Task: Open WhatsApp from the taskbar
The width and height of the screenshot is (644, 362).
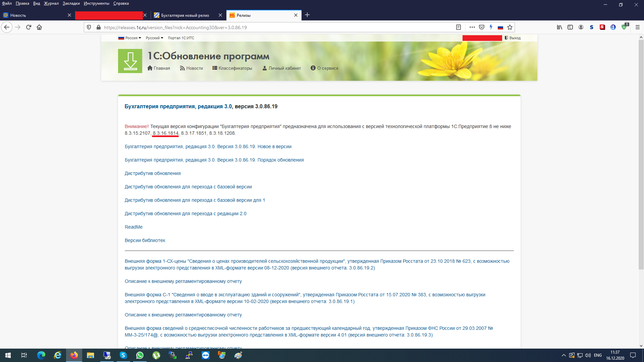Action: click(140, 355)
